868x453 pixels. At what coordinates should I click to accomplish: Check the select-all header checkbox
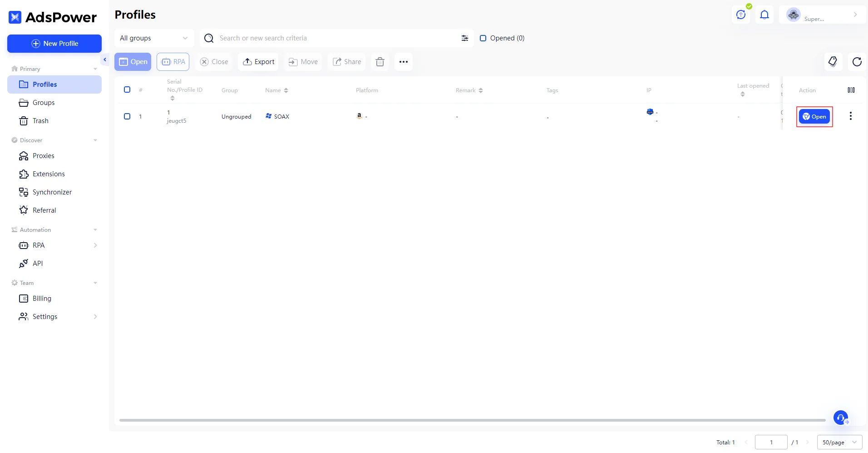click(127, 90)
